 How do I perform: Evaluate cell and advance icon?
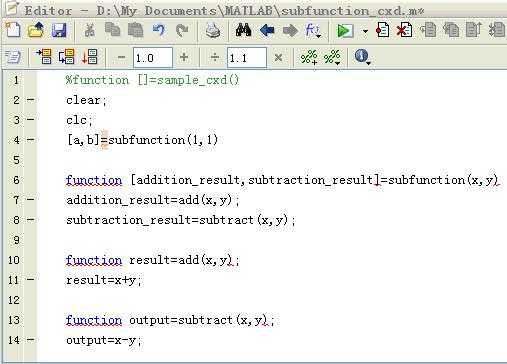[66, 57]
